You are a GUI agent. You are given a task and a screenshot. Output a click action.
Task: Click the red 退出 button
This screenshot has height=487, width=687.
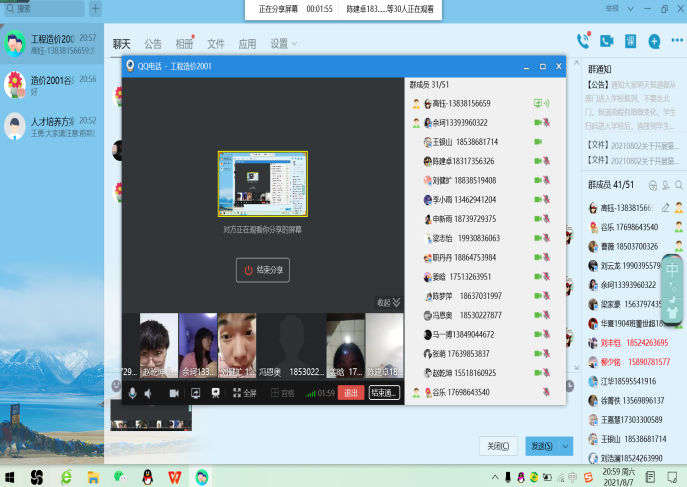coord(350,394)
